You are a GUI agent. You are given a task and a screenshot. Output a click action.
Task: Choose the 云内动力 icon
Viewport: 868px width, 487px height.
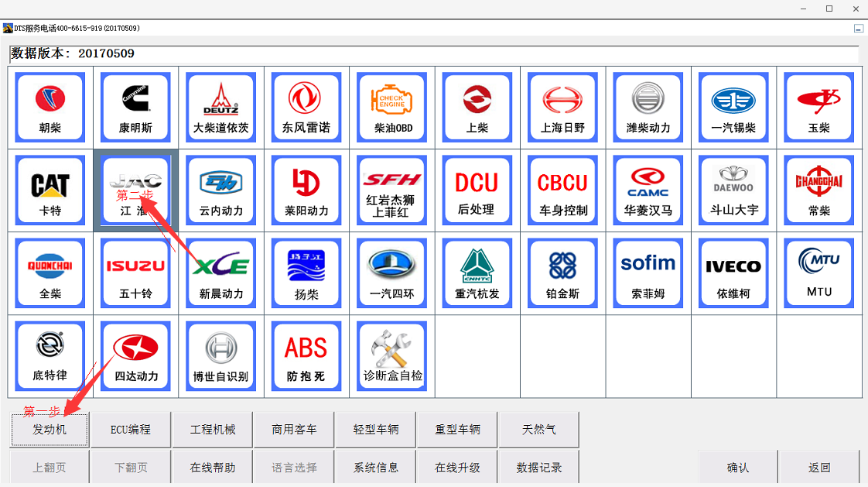[x=221, y=190]
